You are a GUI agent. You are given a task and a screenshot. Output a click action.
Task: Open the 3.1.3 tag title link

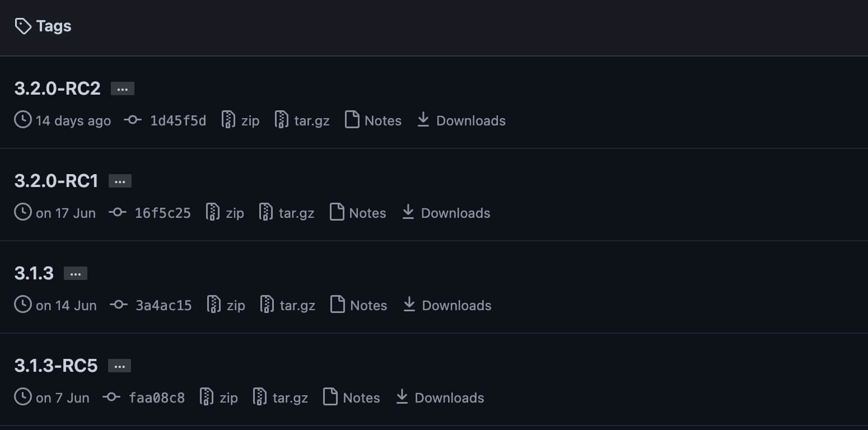(34, 273)
